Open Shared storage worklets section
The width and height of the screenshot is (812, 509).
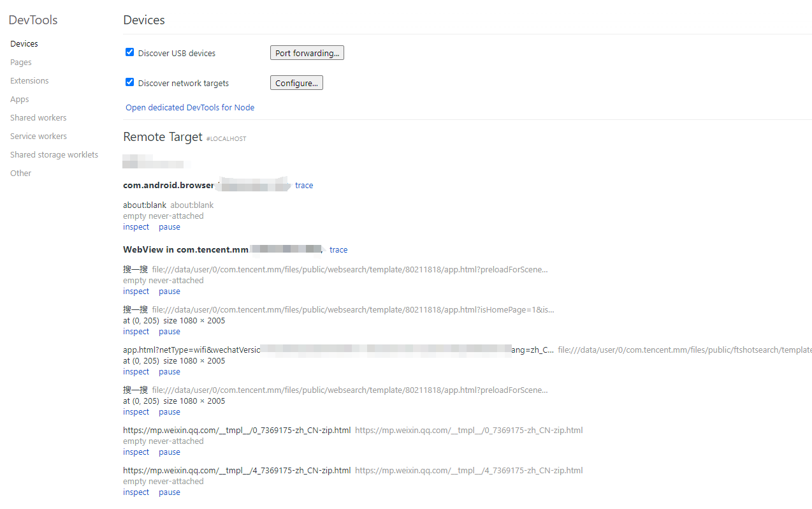click(54, 155)
